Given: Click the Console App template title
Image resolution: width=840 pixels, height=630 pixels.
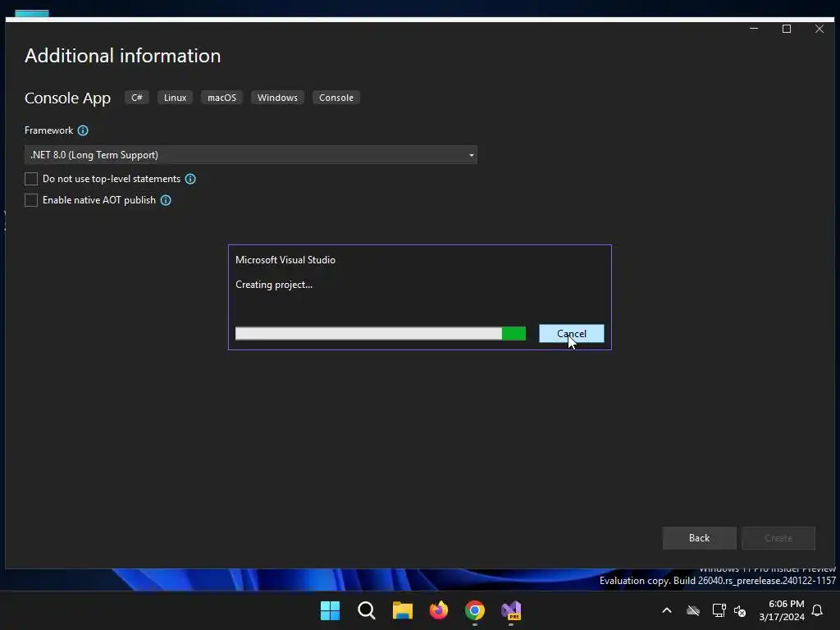Looking at the screenshot, I should click(x=67, y=98).
